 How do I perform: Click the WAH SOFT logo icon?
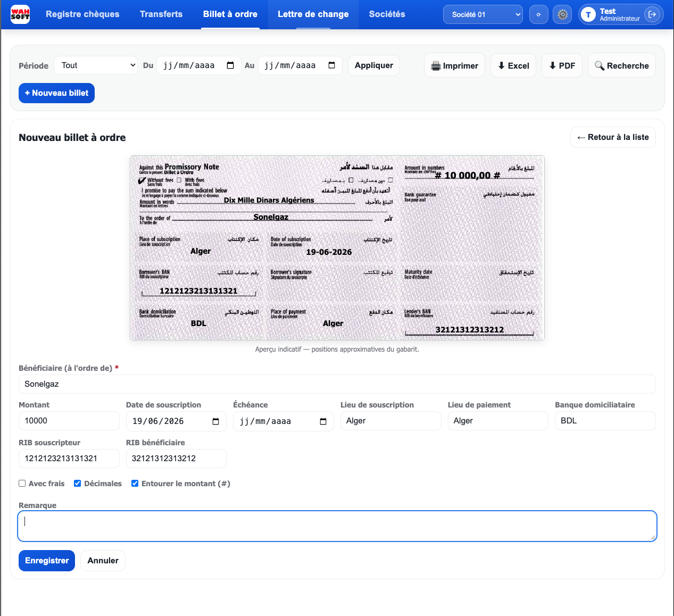pos(20,14)
